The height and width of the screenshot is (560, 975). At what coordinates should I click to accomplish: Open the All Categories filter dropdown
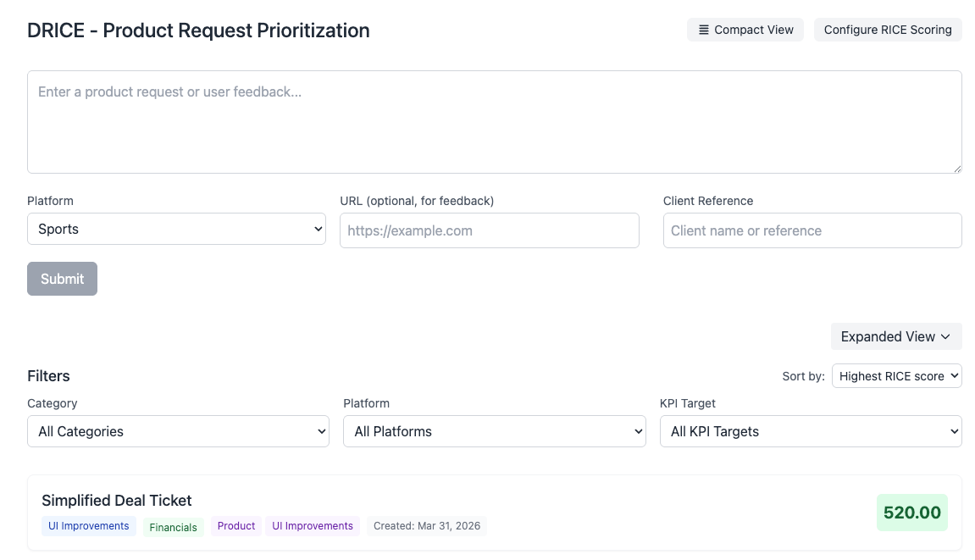tap(178, 431)
